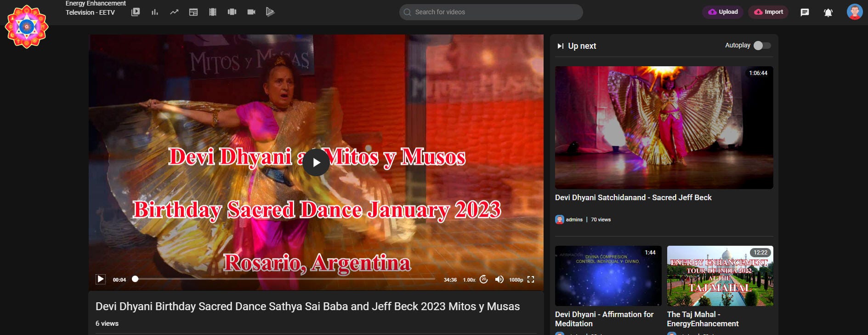Open the film strip icon in header
Viewport: 868px width, 335px height.
point(213,12)
